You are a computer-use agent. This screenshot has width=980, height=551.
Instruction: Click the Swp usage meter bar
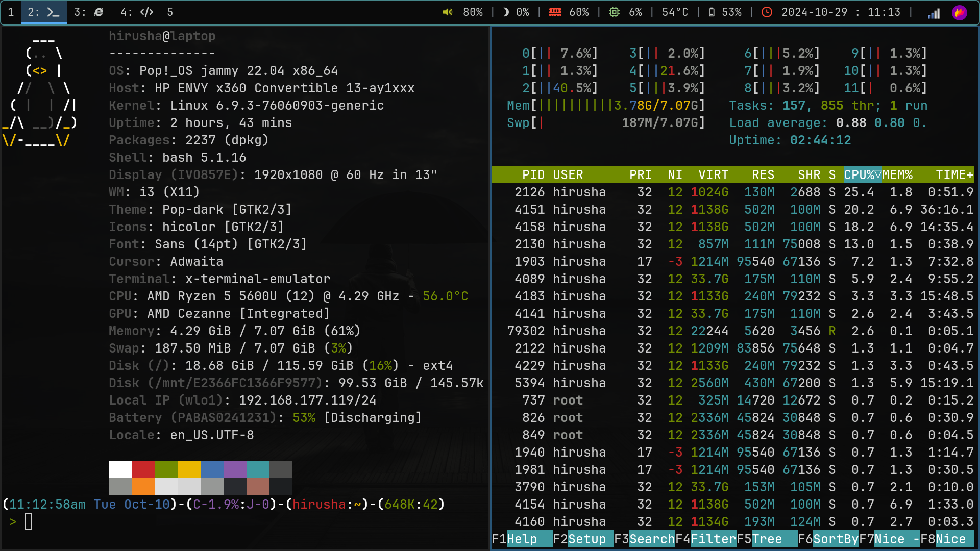click(x=606, y=123)
